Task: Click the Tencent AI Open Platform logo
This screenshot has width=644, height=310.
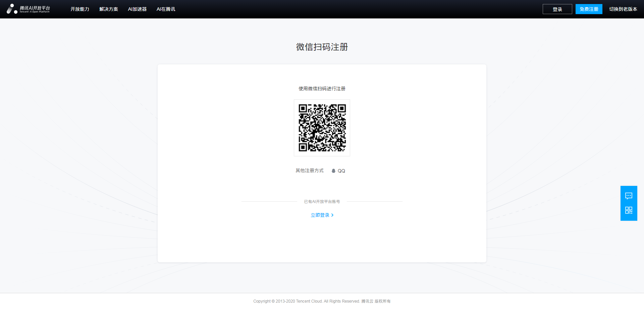Action: [x=28, y=9]
